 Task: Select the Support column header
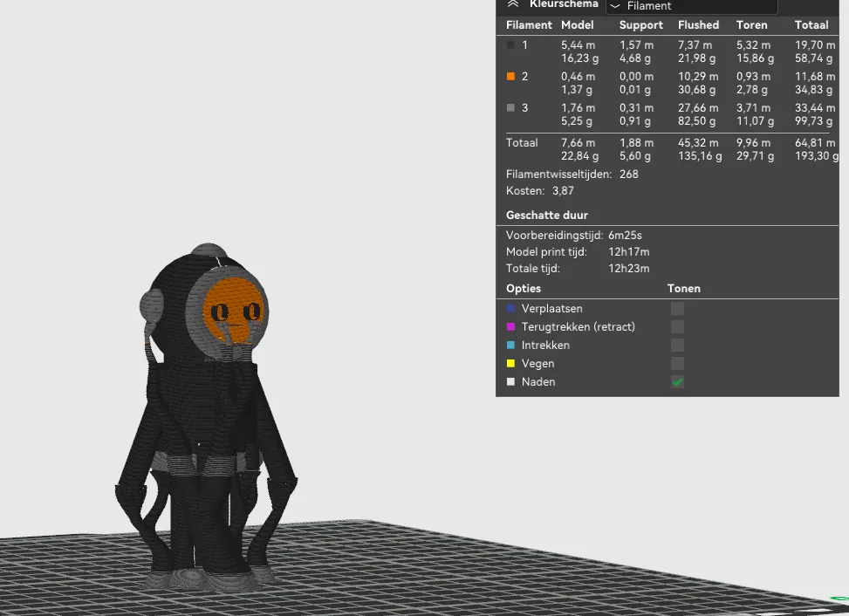pyautogui.click(x=641, y=25)
